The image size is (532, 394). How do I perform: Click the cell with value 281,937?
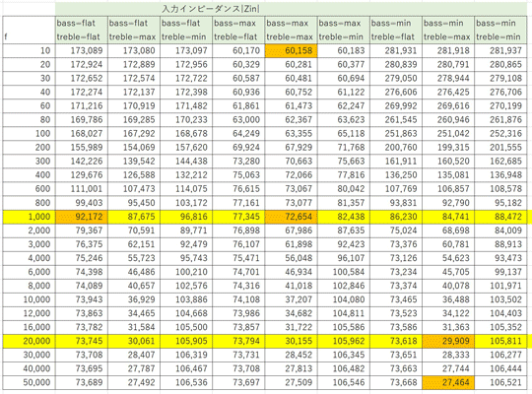500,50
